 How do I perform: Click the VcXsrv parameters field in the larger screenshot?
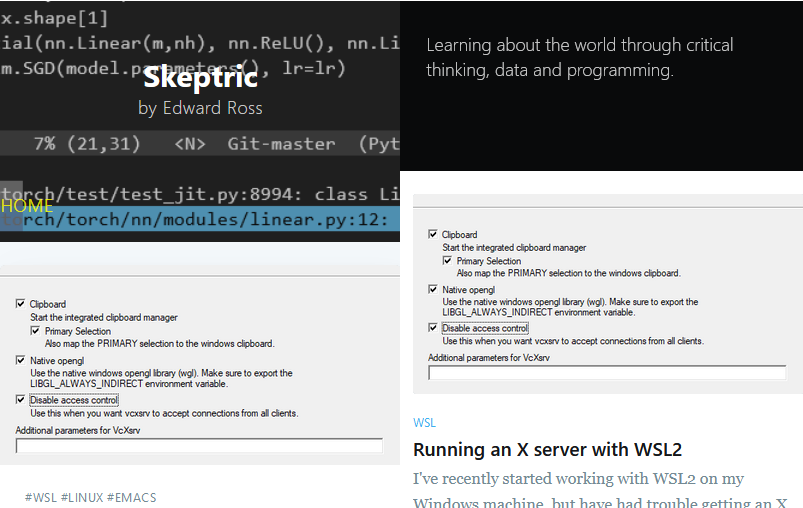[199, 446]
